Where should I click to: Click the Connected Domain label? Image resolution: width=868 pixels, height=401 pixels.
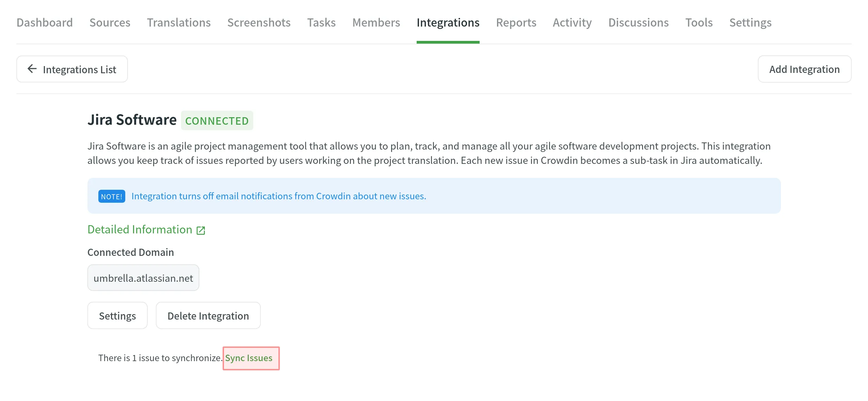tap(131, 252)
